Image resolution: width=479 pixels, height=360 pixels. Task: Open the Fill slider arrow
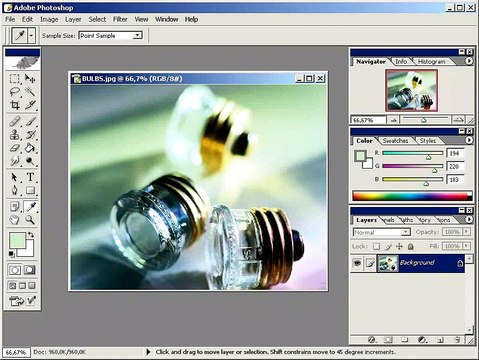pos(467,246)
